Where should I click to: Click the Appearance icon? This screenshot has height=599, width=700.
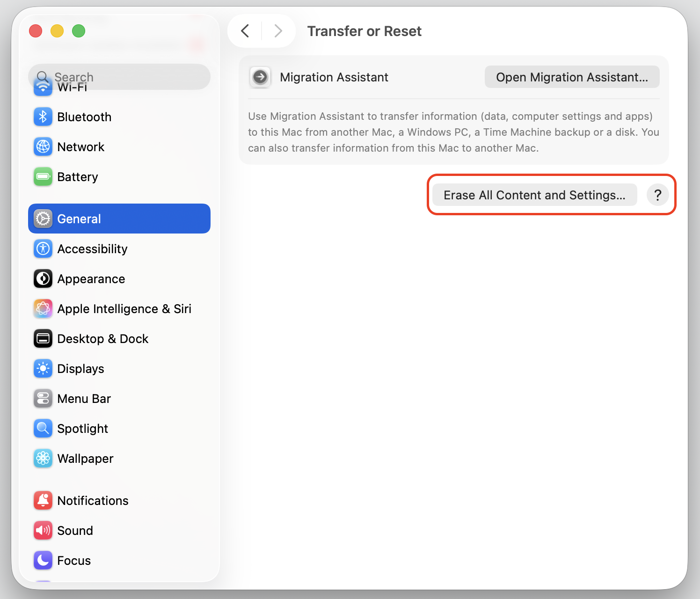click(x=43, y=279)
